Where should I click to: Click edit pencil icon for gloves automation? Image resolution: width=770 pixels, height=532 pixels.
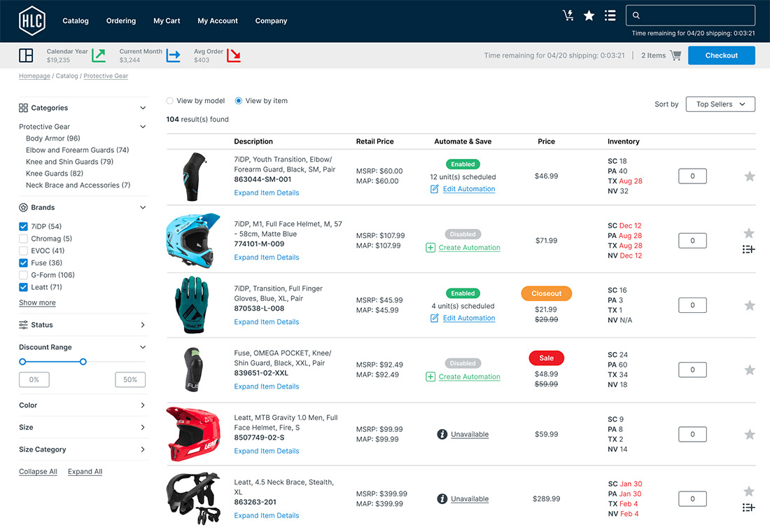(434, 318)
